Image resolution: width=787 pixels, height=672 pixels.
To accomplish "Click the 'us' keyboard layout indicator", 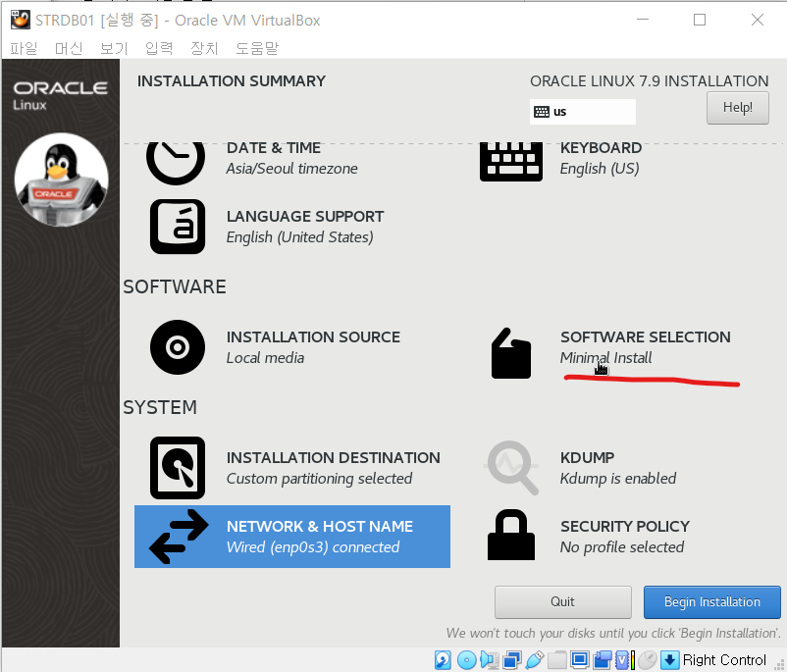I will pyautogui.click(x=582, y=112).
